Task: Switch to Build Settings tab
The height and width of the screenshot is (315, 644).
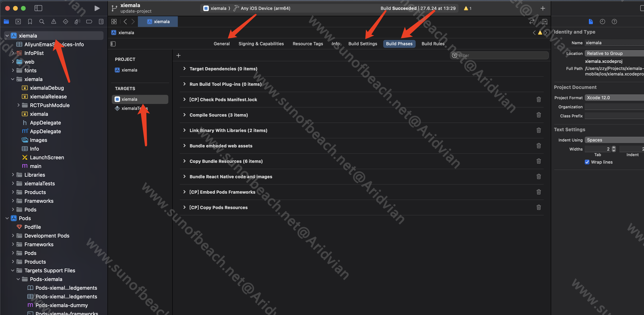Action: click(362, 44)
